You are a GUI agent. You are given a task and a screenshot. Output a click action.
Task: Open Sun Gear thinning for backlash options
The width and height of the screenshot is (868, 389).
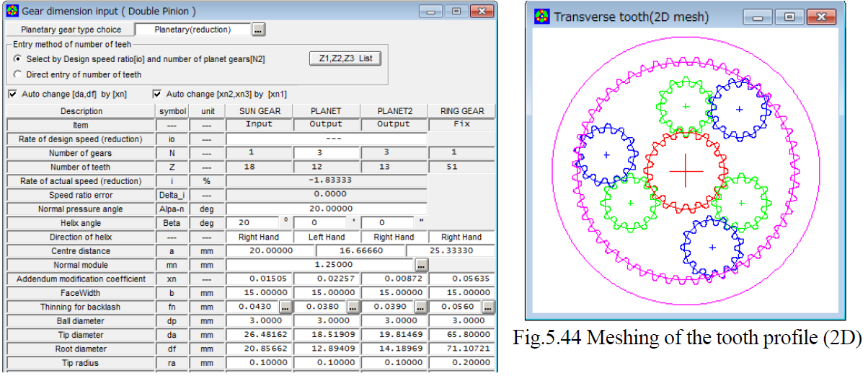[285, 307]
